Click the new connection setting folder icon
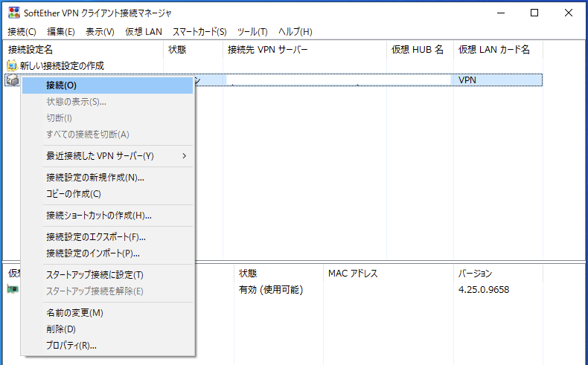Viewport: 588px width, 365px height. 12,65
